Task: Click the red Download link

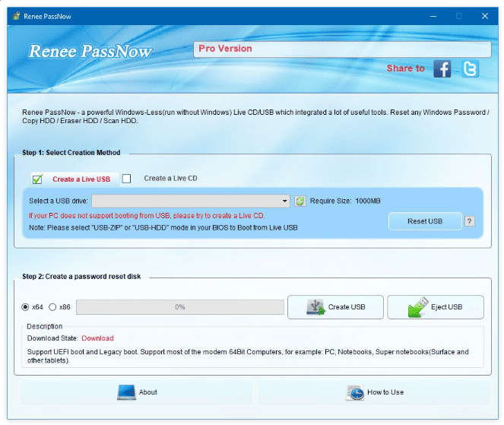Action: [97, 338]
